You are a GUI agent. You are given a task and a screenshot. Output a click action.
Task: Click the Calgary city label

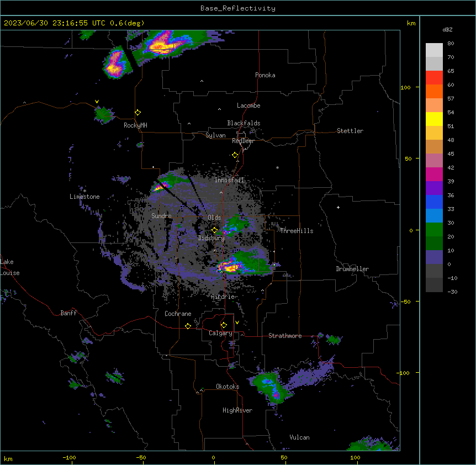click(220, 333)
